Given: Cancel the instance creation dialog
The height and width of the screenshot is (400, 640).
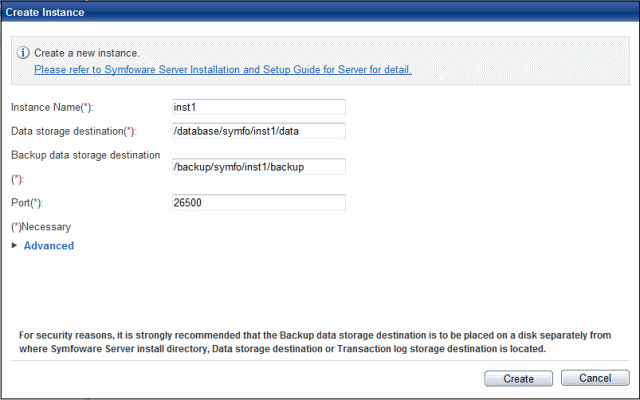Looking at the screenshot, I should pos(595,378).
